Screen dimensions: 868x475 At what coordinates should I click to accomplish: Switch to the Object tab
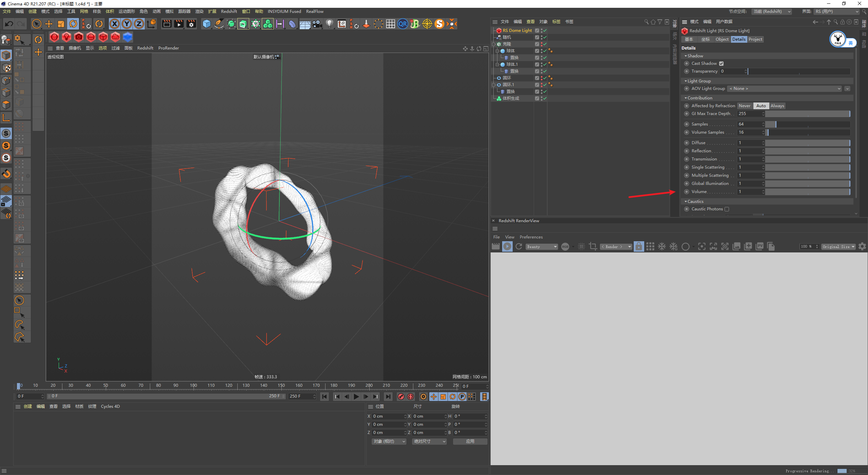722,39
